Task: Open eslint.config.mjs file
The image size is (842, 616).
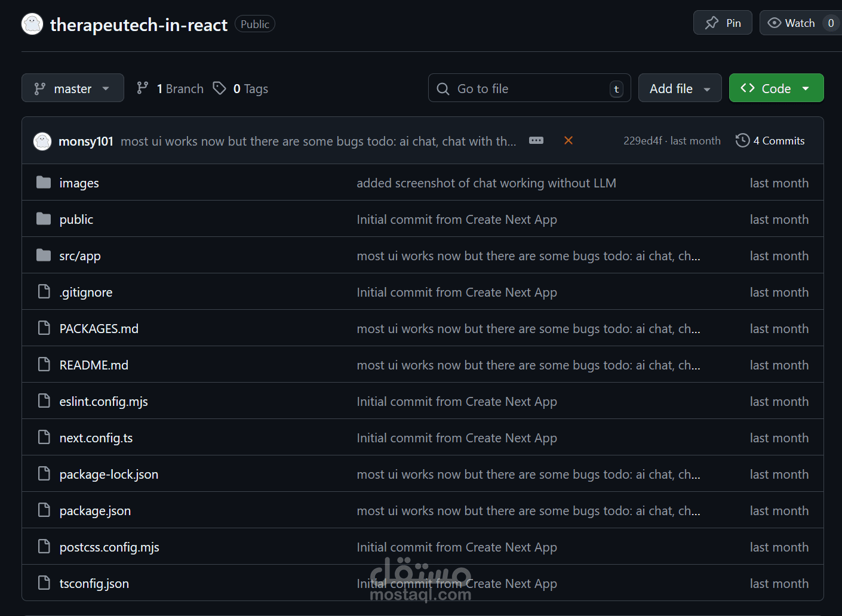Action: pyautogui.click(x=104, y=402)
